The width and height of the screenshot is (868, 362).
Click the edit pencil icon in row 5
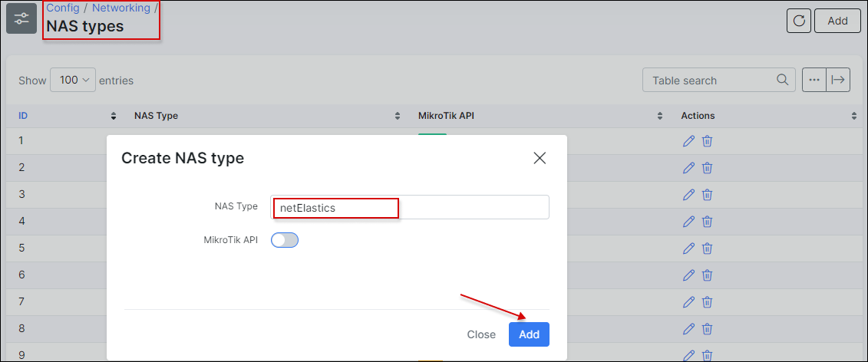[x=688, y=248]
